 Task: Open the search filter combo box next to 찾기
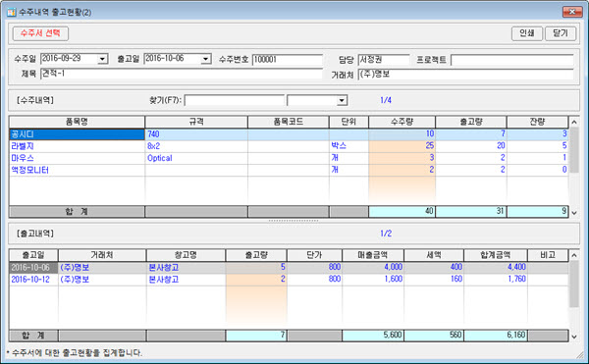pos(317,100)
